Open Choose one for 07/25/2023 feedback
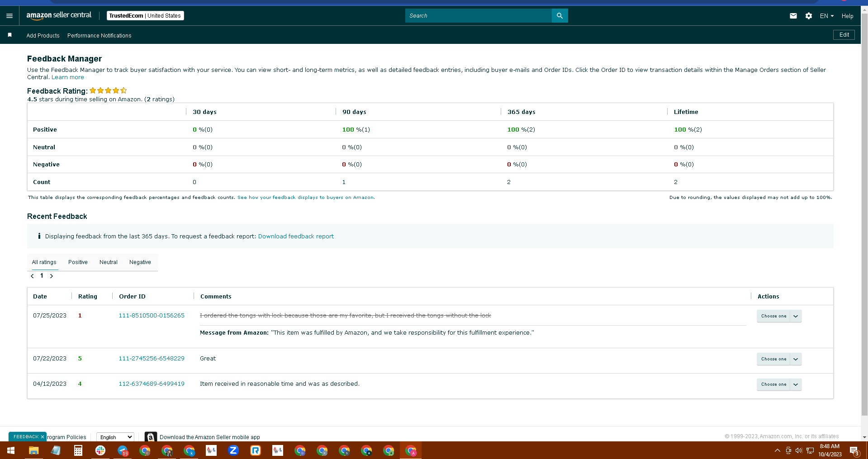Viewport: 868px width, 459px height. (779, 316)
